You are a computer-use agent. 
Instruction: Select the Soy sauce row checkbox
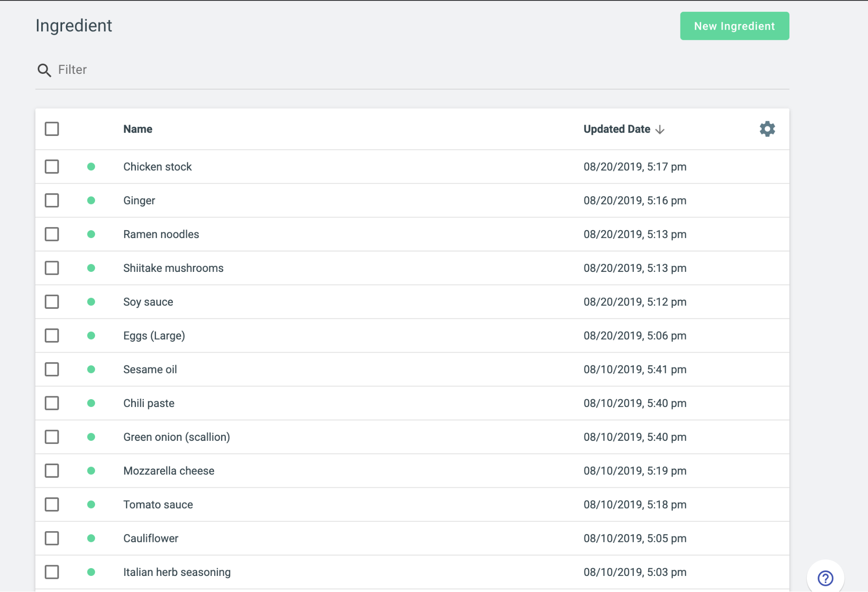[x=52, y=302]
